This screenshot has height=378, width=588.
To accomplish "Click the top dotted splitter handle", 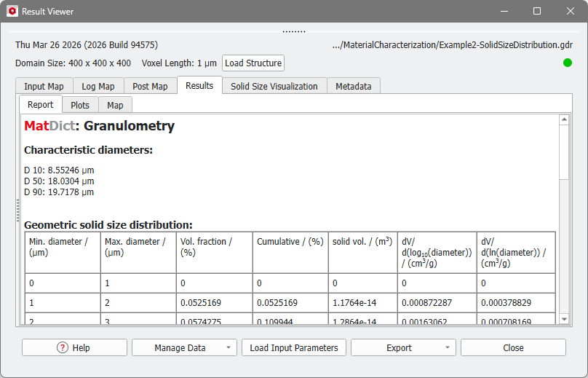I will click(294, 31).
